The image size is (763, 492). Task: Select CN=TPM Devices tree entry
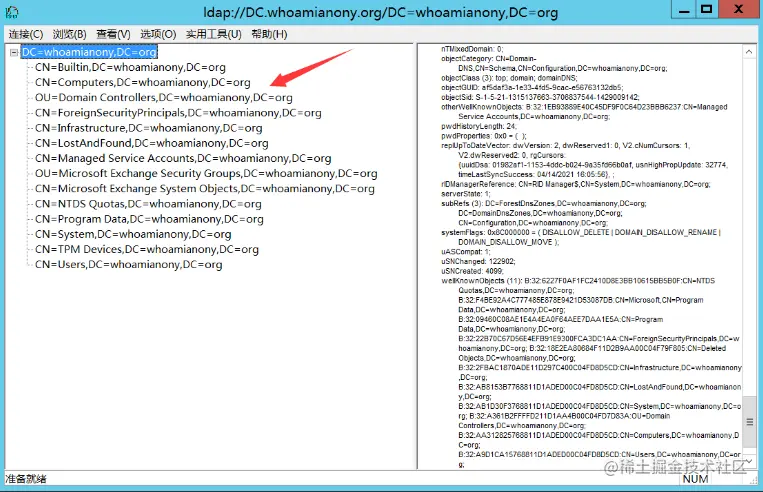click(x=146, y=249)
